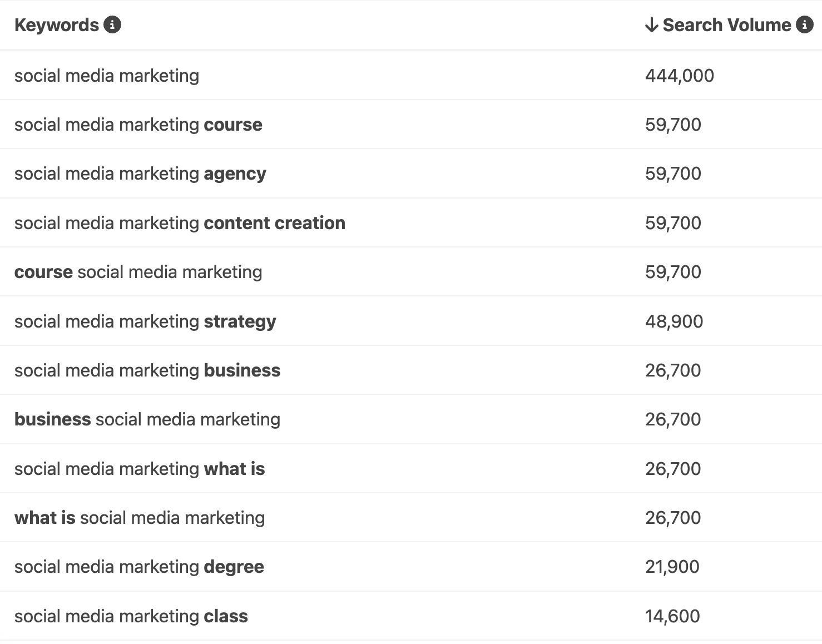Image resolution: width=822 pixels, height=644 pixels.
Task: Select the 'social media marketing agency' row
Action: click(x=140, y=174)
